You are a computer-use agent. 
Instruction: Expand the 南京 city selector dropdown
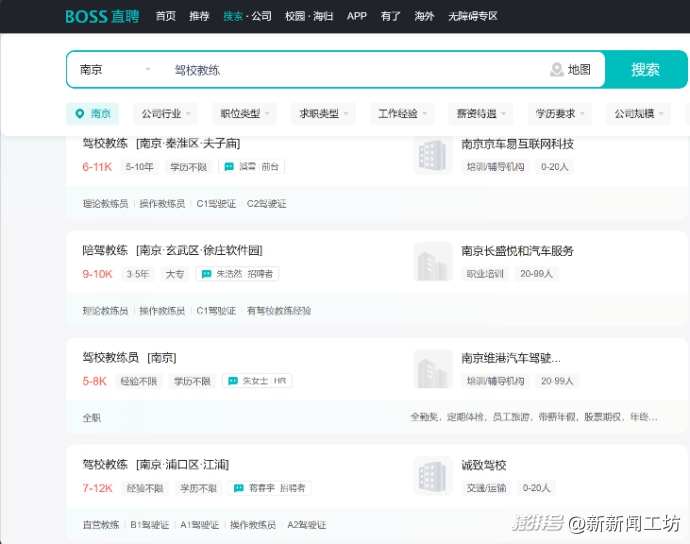click(114, 70)
